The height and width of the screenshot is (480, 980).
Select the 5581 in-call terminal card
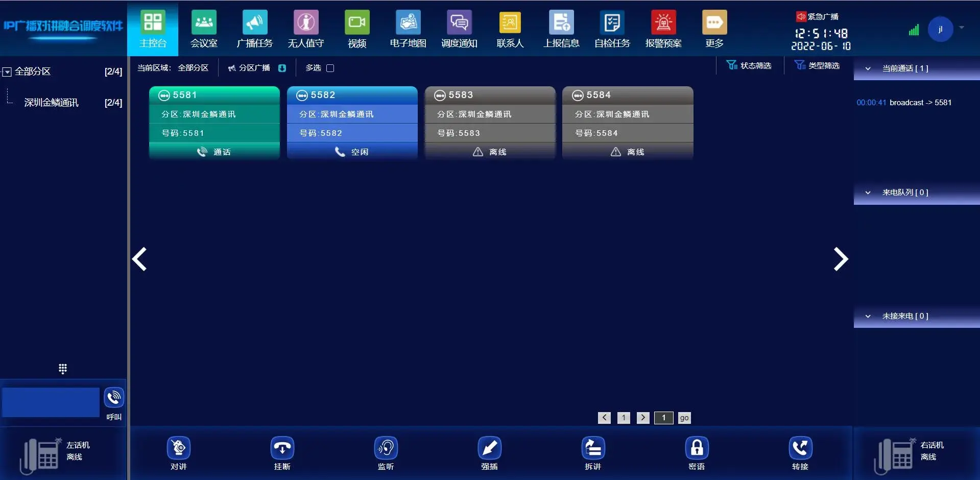(214, 123)
